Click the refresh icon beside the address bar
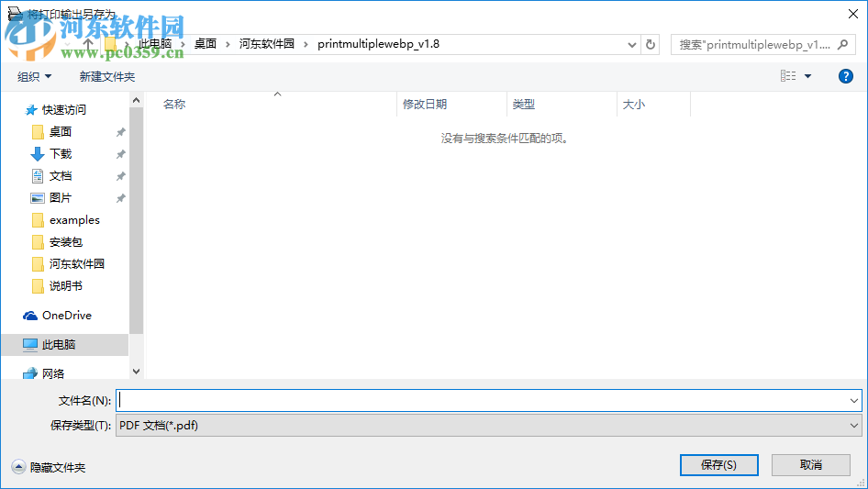The height and width of the screenshot is (489, 868). coord(651,44)
